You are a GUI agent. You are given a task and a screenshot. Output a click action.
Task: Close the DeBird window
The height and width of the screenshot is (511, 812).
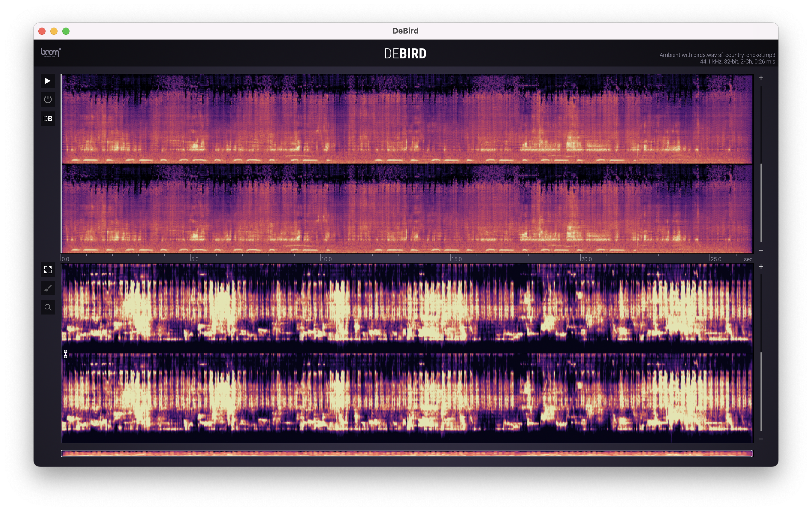click(42, 31)
